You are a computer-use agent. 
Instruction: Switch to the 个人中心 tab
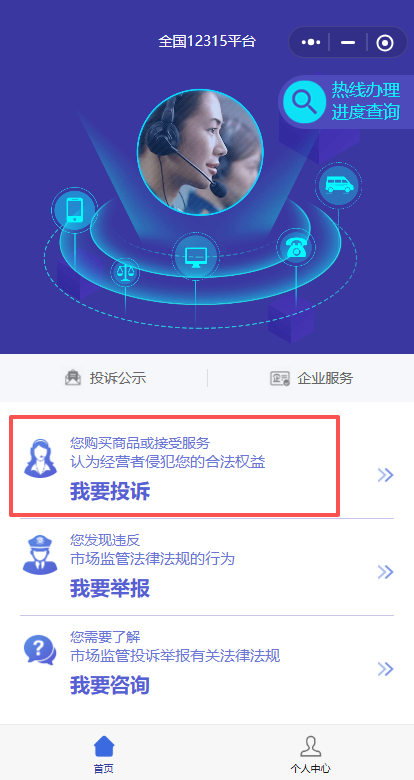[310, 753]
